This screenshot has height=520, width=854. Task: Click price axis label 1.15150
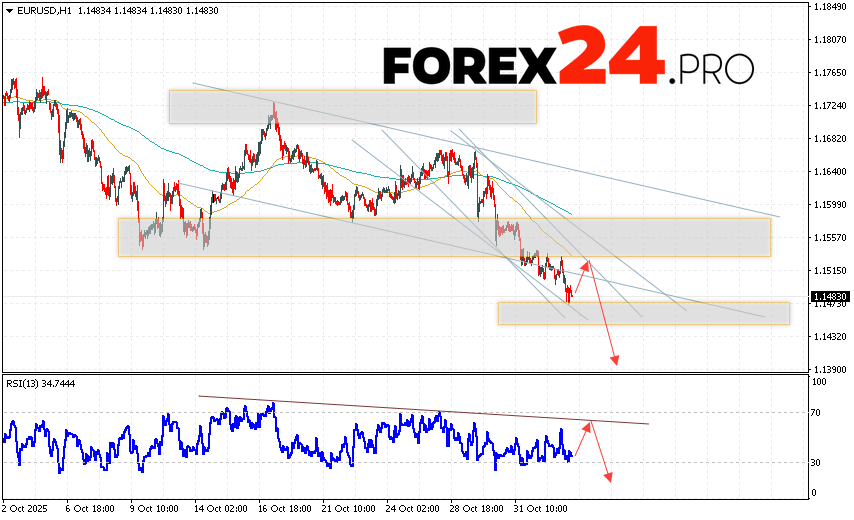click(x=830, y=271)
